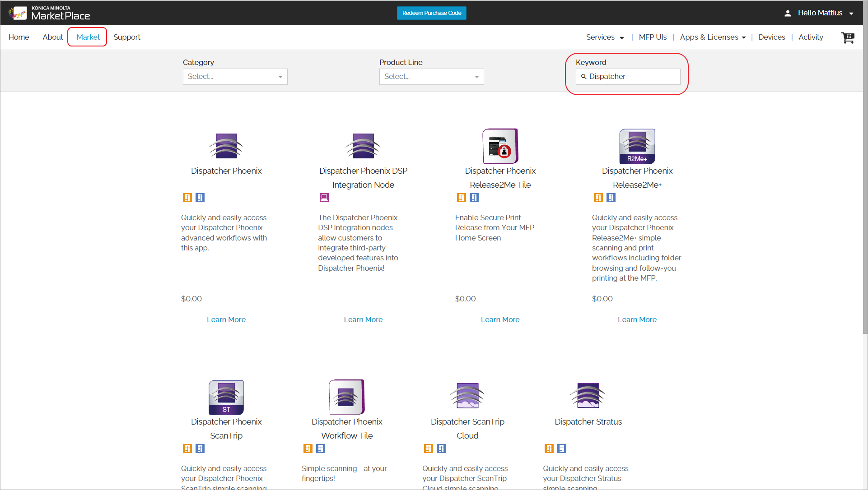Select the Market tab
This screenshot has height=490, width=868.
click(x=88, y=37)
